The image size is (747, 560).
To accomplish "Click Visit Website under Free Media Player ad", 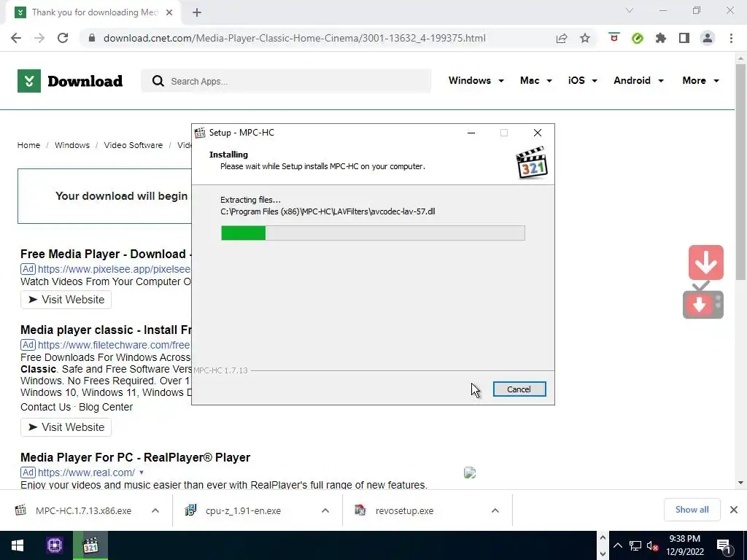I will coord(66,300).
